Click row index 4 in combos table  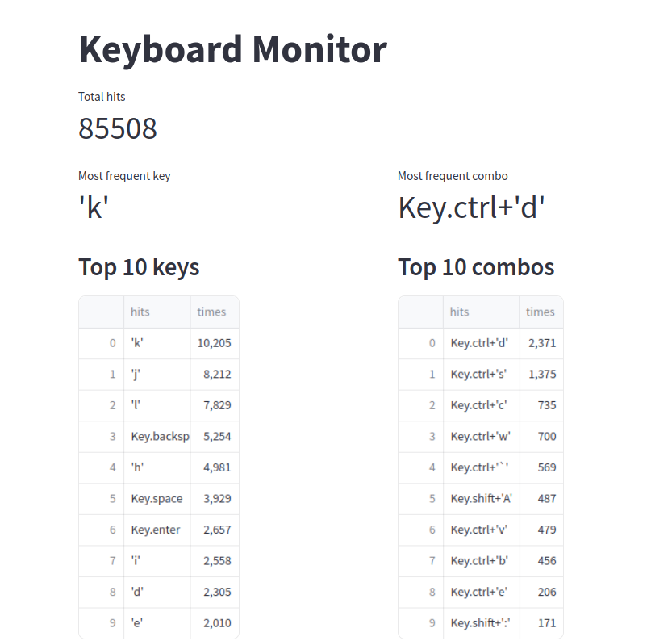(x=421, y=467)
